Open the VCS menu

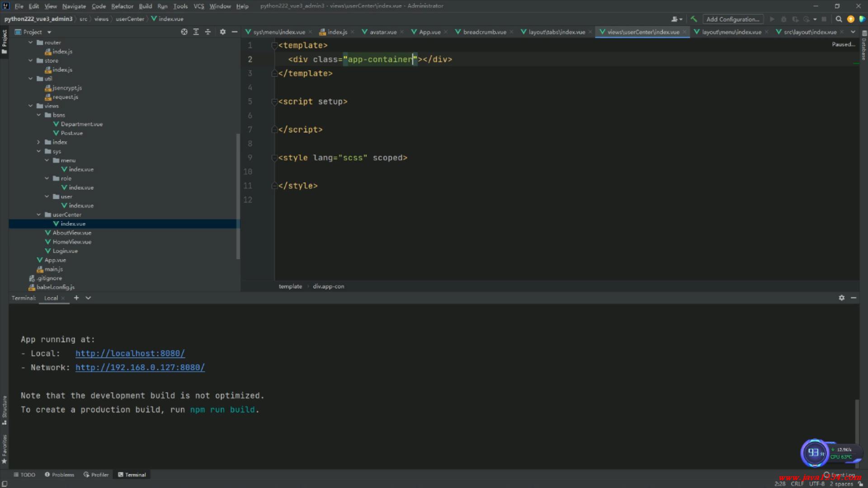point(198,6)
